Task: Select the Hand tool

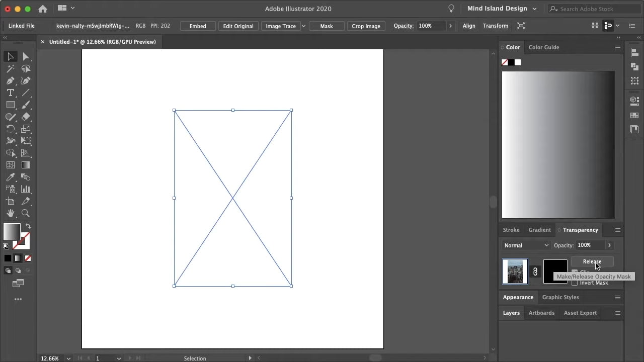Action: [x=11, y=213]
